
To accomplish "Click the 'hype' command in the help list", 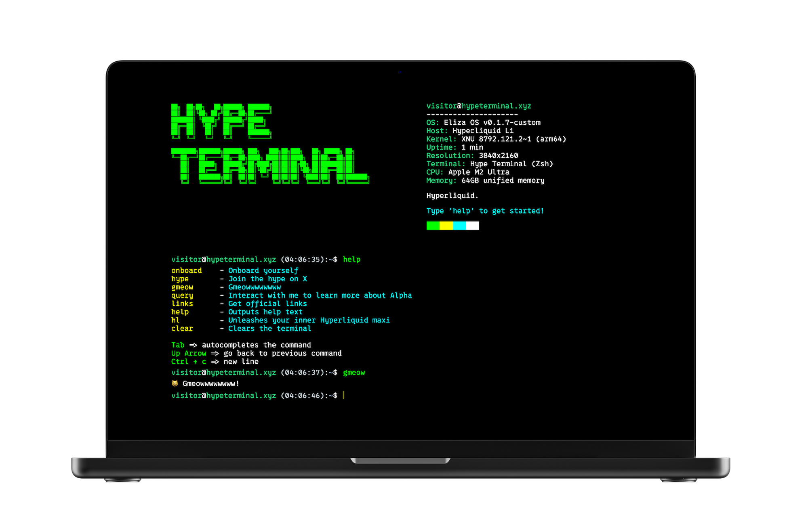I will point(180,279).
